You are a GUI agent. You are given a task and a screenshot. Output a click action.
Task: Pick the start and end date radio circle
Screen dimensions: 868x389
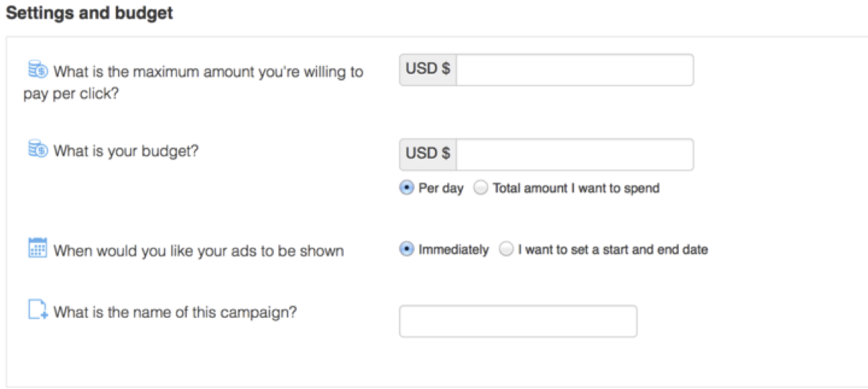pyautogui.click(x=506, y=249)
